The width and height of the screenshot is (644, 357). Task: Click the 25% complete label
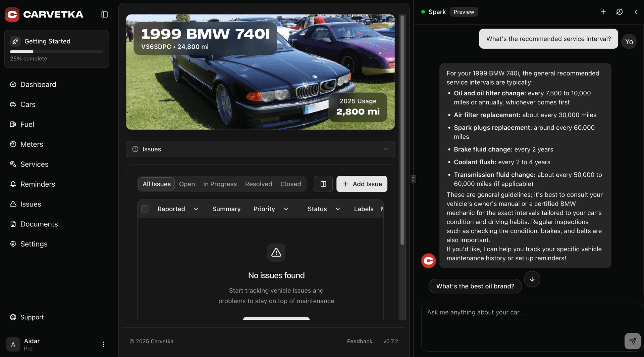[x=29, y=58]
